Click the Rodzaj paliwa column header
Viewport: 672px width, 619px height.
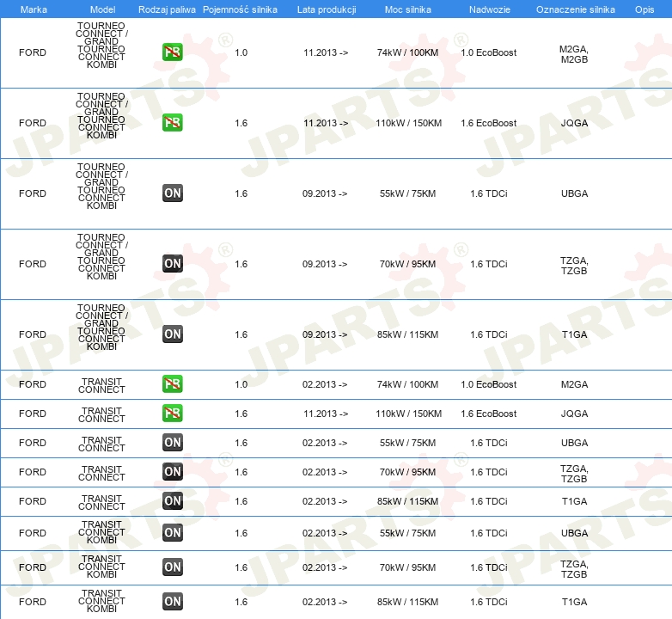(167, 9)
